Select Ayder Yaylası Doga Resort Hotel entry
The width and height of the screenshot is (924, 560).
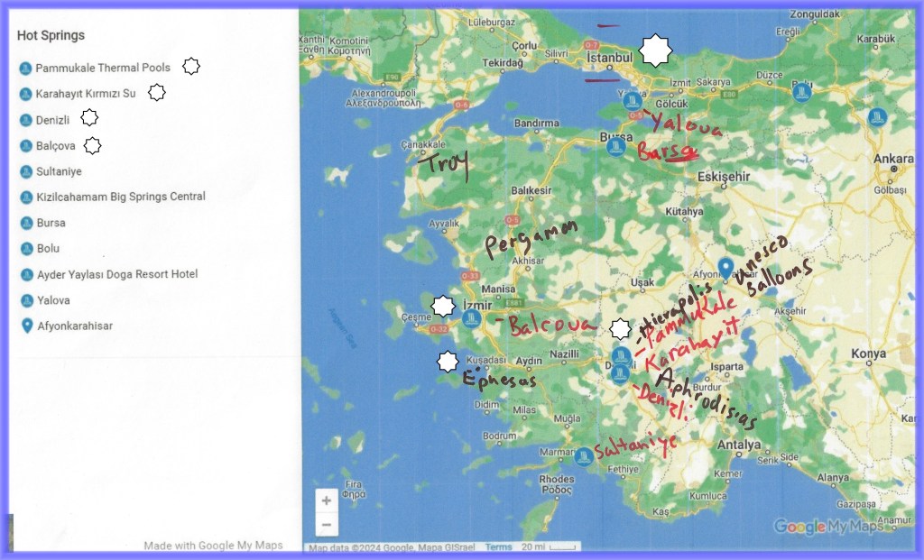[116, 274]
